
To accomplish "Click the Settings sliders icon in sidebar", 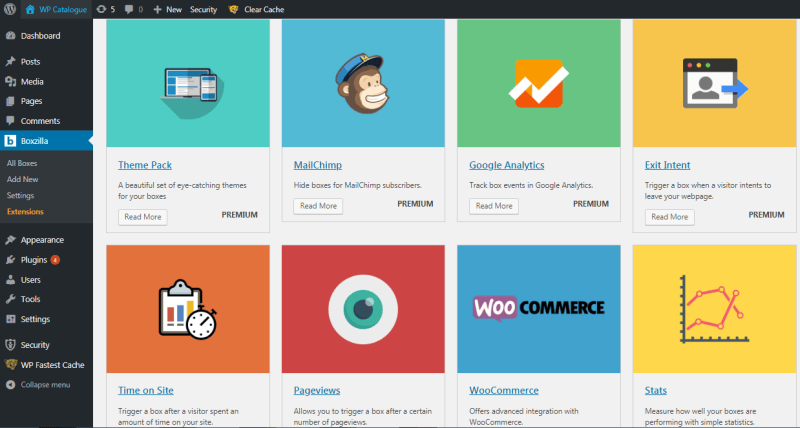I will pos(10,319).
